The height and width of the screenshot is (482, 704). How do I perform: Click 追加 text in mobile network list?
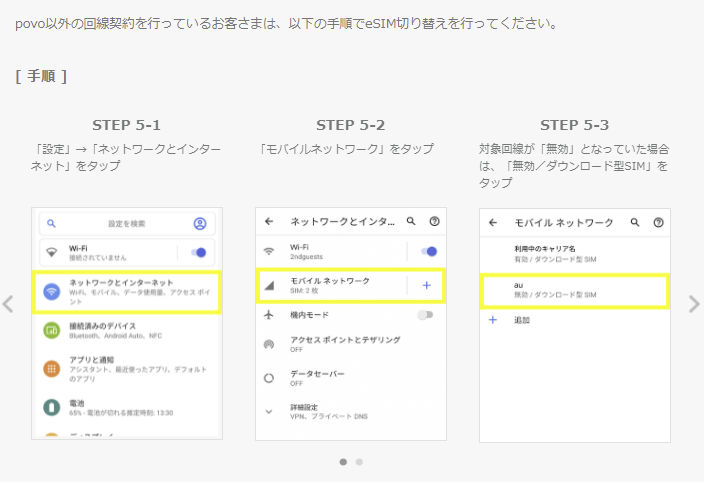(522, 320)
